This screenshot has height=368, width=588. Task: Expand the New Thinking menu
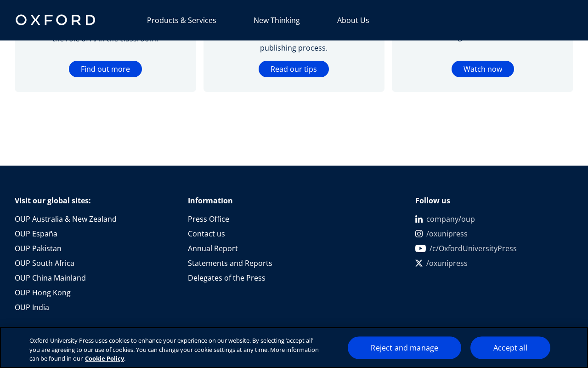coord(277,20)
